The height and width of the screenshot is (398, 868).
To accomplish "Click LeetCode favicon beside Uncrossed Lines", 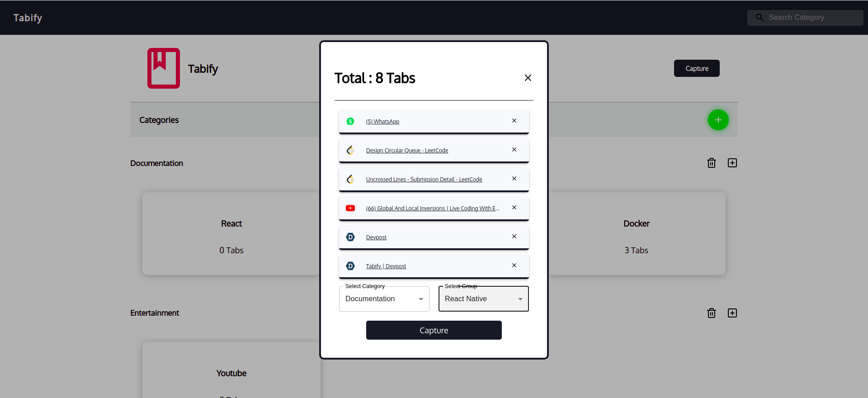I will tap(350, 179).
